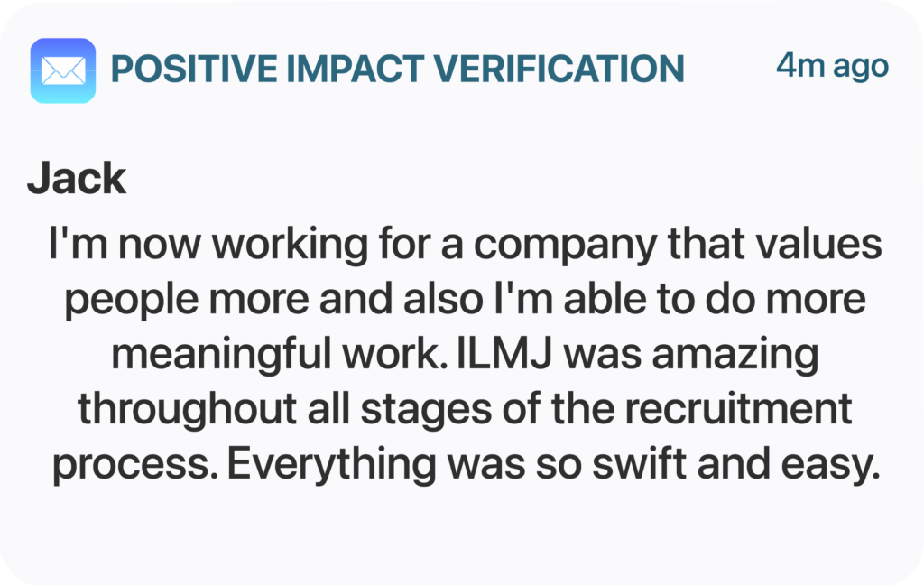
Task: Click the word 'recruitment' in the message
Action: click(x=738, y=408)
